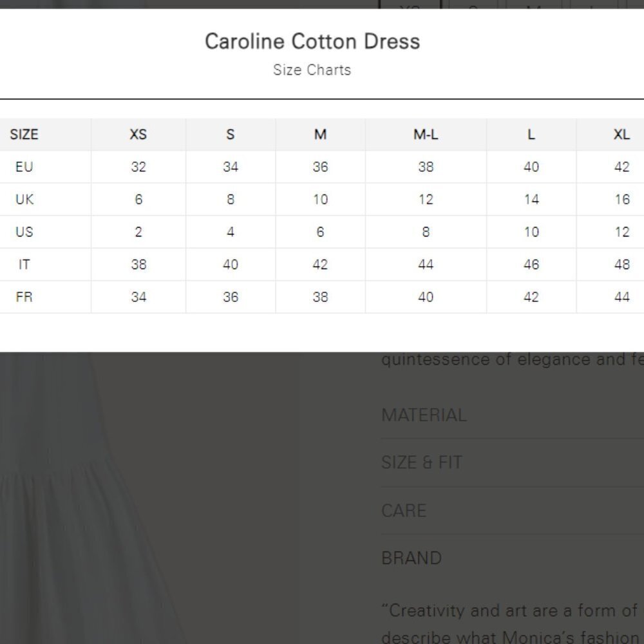Click IT size 46 in L column
Screen dimensions: 644x644
[x=531, y=264]
